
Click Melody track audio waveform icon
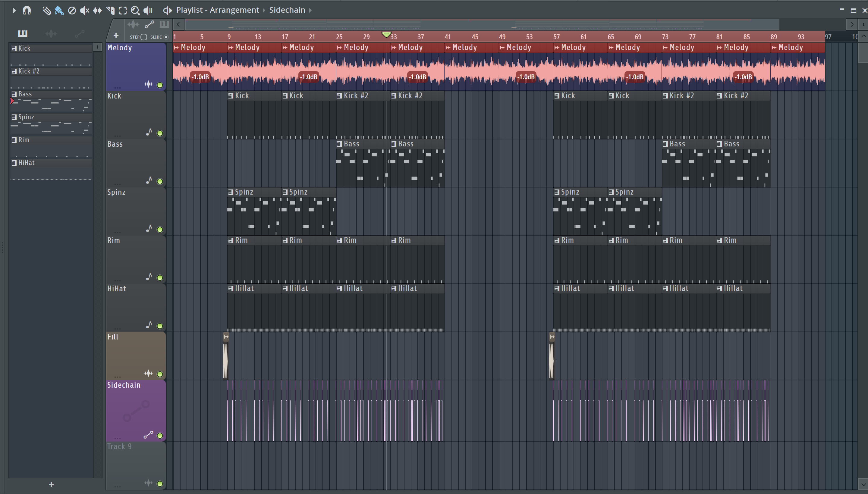[148, 84]
